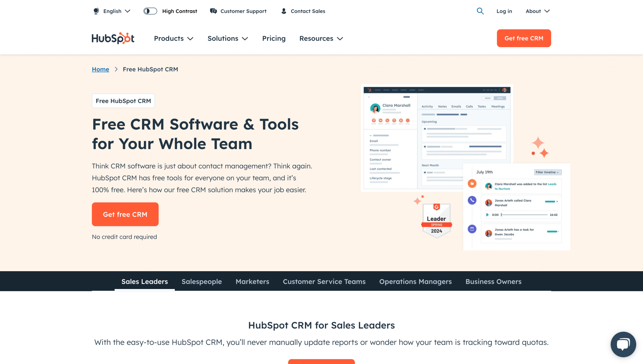Open the Pricing page
Image resolution: width=643 pixels, height=364 pixels.
(x=274, y=38)
